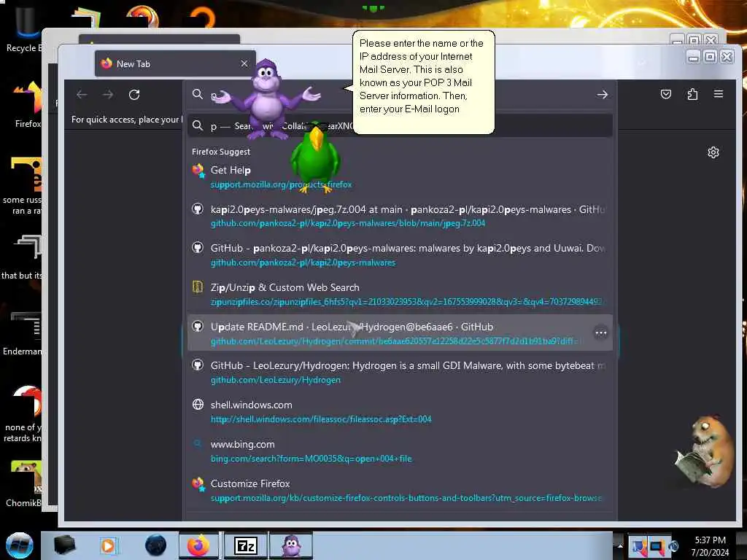The image size is (747, 560).
Task: Open the media player taskbar icon
Action: point(108,545)
